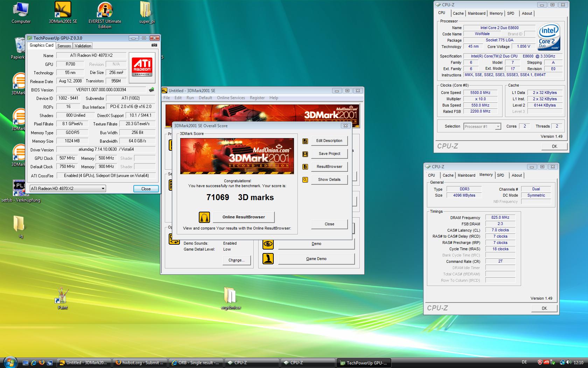Open the Papierkorb recycle bin icon
This screenshot has width=588, height=368.
click(x=19, y=48)
